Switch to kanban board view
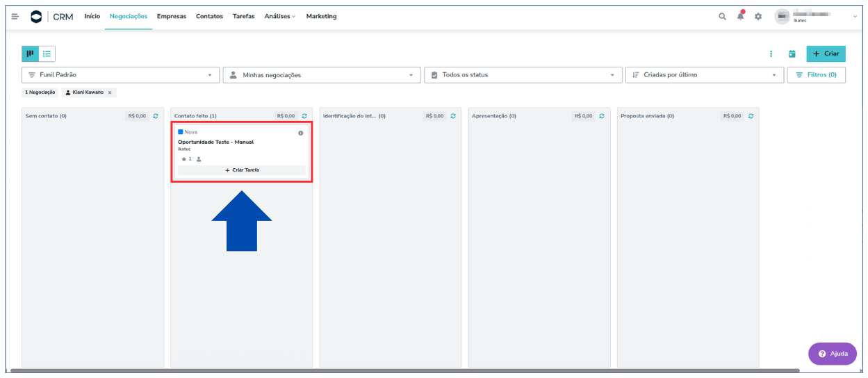This screenshot has height=378, width=868. point(30,54)
